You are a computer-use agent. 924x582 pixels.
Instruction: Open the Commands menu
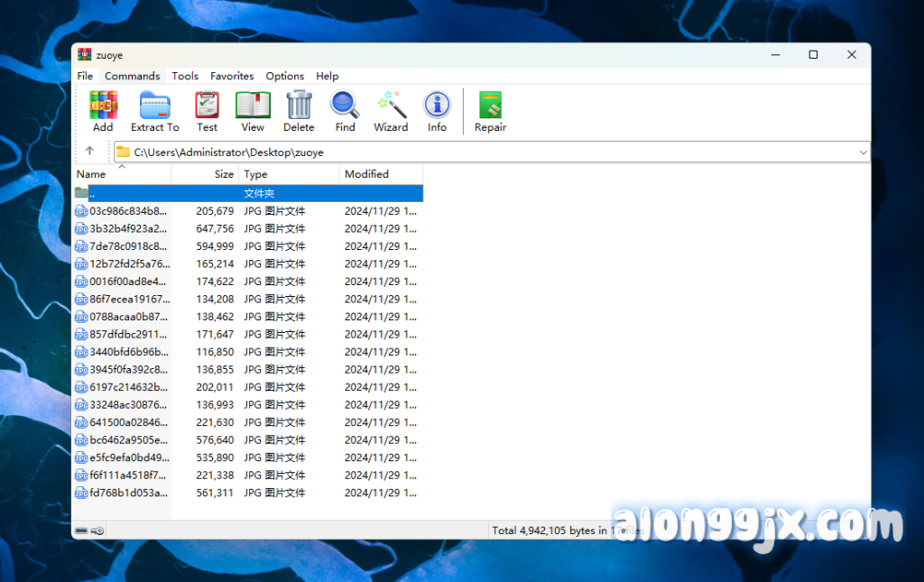[x=132, y=76]
